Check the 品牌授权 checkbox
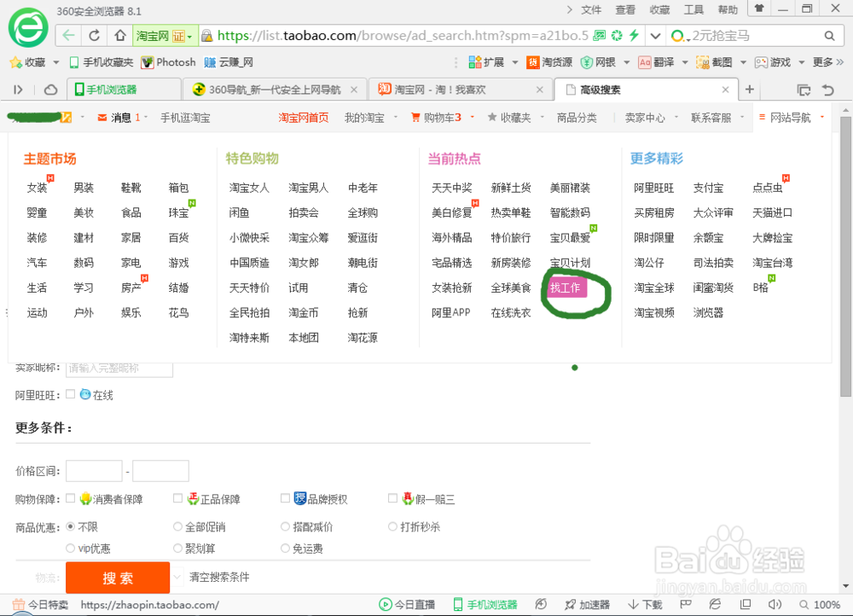 coord(285,498)
